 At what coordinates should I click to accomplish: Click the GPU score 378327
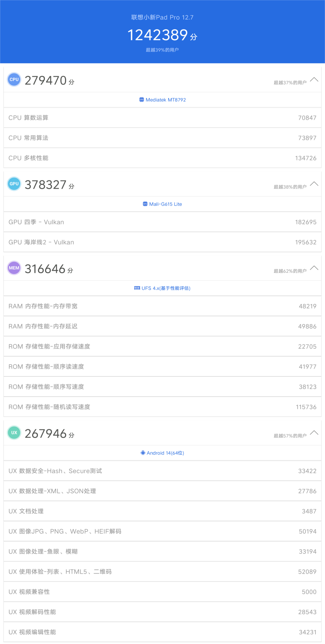pyautogui.click(x=46, y=184)
